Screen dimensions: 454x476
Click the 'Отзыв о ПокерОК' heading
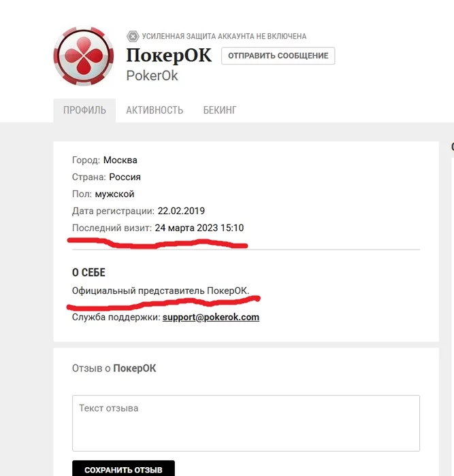click(114, 369)
